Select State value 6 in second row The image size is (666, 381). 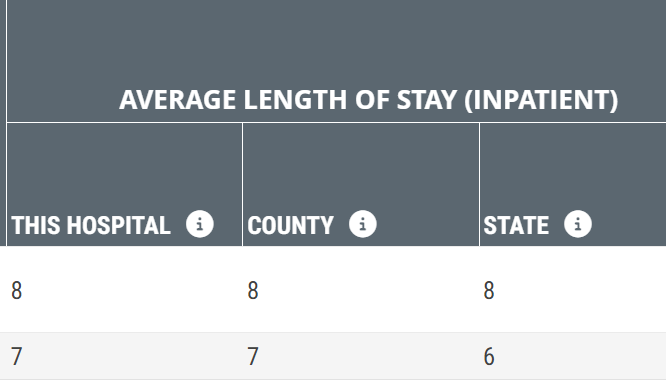point(489,356)
